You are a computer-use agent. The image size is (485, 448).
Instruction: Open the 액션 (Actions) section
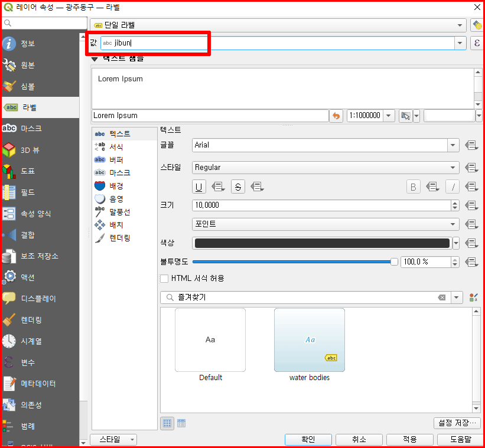point(40,277)
